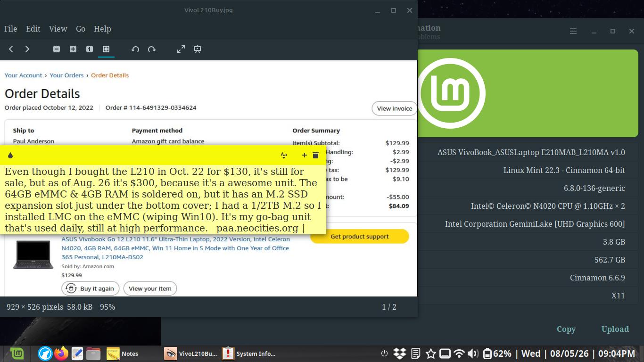The height and width of the screenshot is (362, 644).
Task: Click inside the sticky note text
Action: pyautogui.click(x=163, y=200)
